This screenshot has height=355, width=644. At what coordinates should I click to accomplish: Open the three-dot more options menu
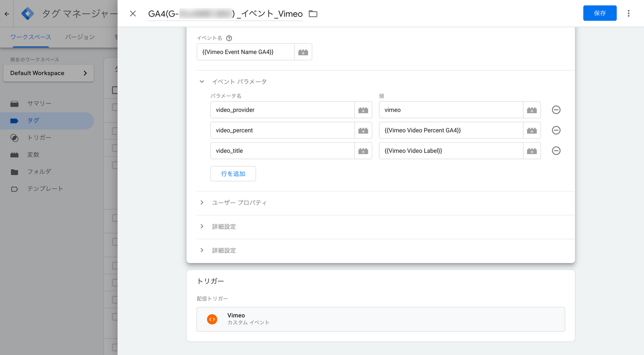(628, 13)
